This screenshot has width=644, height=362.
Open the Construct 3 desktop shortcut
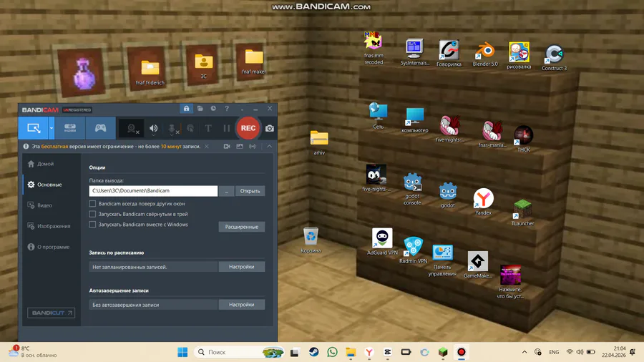pos(554,58)
